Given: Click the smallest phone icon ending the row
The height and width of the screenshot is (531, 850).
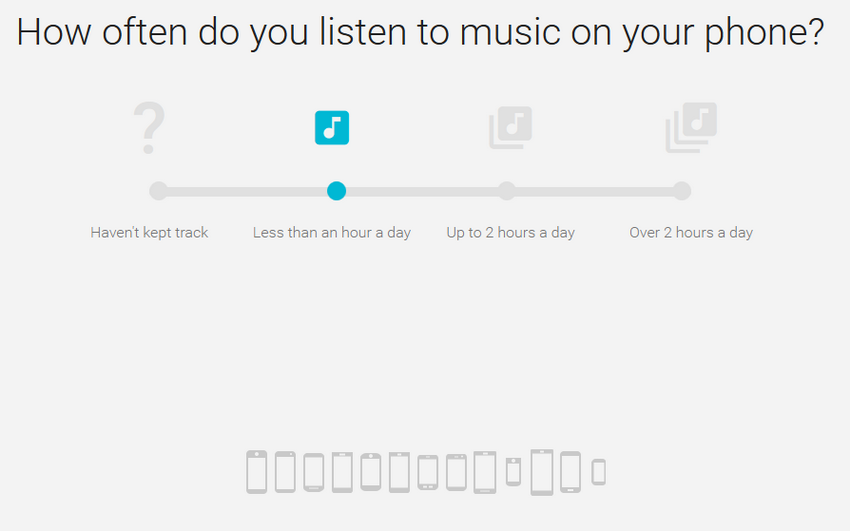Looking at the screenshot, I should pyautogui.click(x=598, y=472).
